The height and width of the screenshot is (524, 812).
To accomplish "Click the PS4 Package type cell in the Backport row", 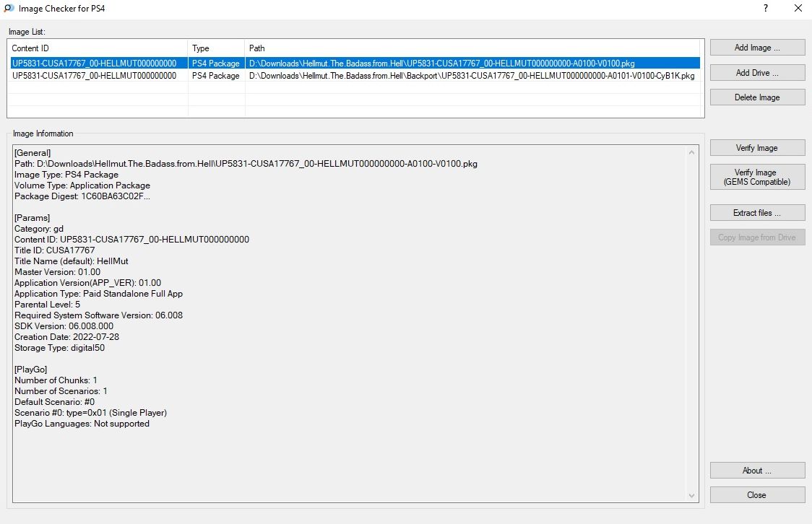I will pos(216,76).
